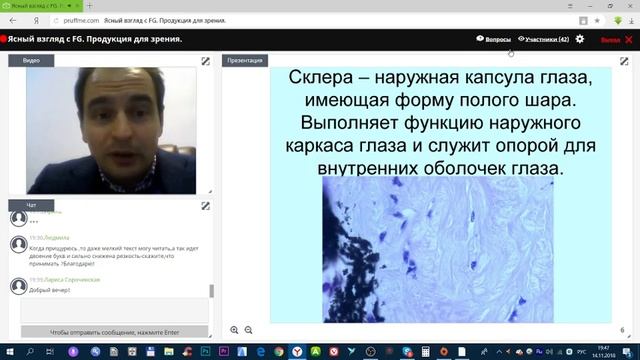Click Людмила's avatar in chat
Image resolution: width=640 pixels, height=360 pixels.
18,244
